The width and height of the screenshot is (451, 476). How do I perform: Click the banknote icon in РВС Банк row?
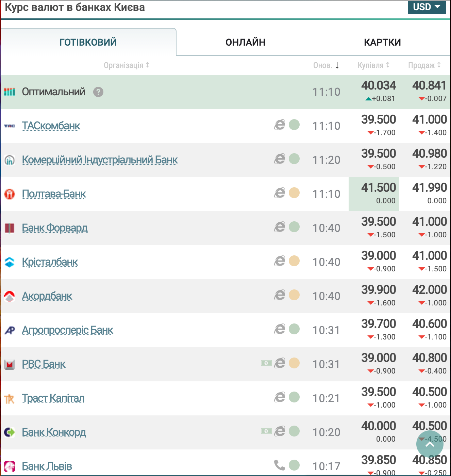pyautogui.click(x=266, y=363)
